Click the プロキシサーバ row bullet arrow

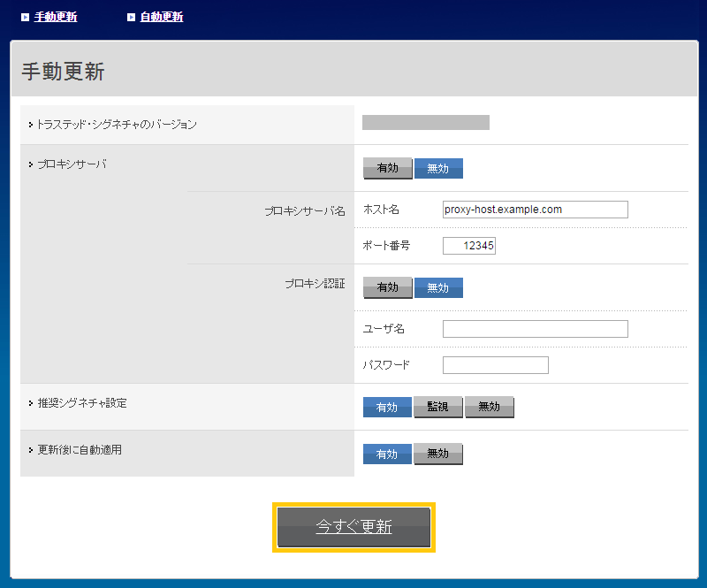click(30, 164)
